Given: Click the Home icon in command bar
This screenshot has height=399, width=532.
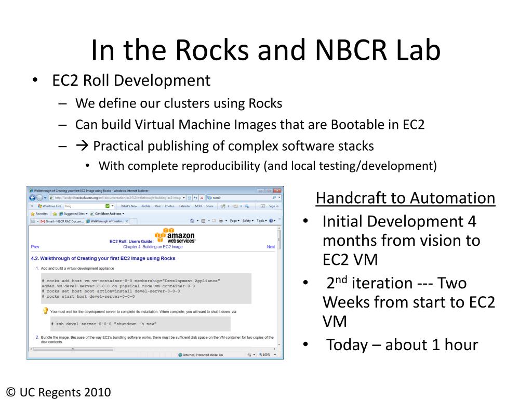Looking at the screenshot, I should tap(192, 221).
